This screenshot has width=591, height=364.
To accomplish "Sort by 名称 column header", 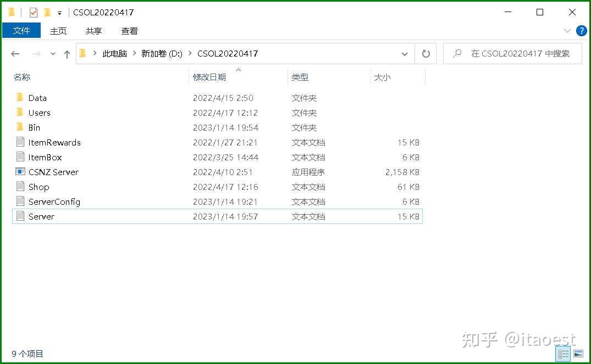I will [21, 77].
